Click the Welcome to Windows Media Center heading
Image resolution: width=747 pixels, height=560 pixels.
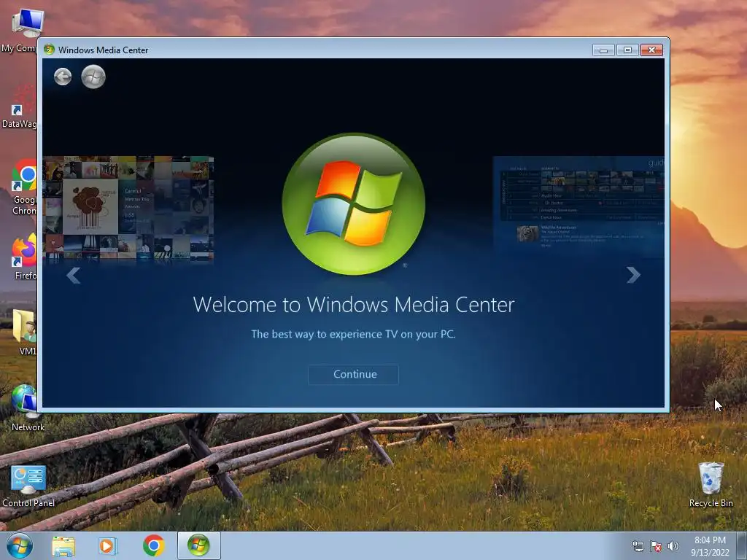pos(354,305)
